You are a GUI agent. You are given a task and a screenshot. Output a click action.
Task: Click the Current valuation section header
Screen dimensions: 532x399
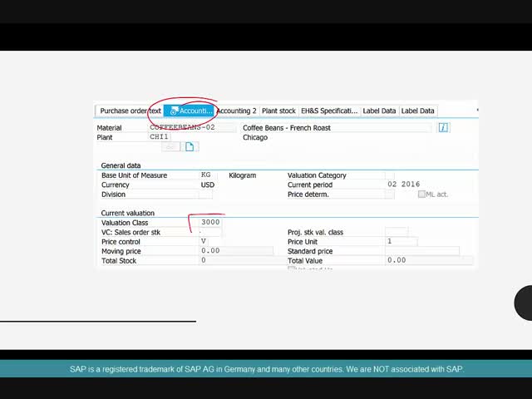tap(127, 213)
